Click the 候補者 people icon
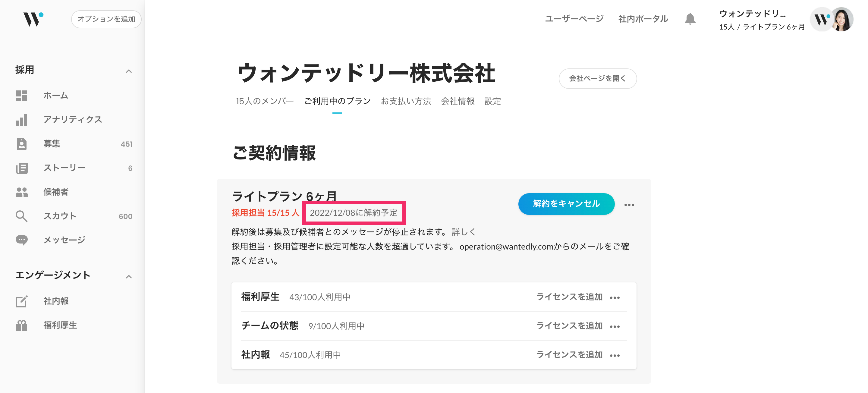868x393 pixels. (x=22, y=192)
